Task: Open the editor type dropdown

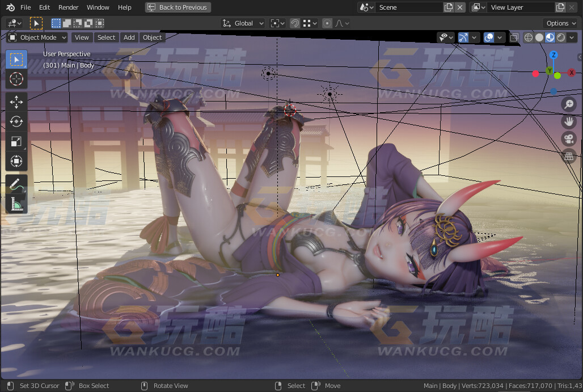Action: (15, 23)
